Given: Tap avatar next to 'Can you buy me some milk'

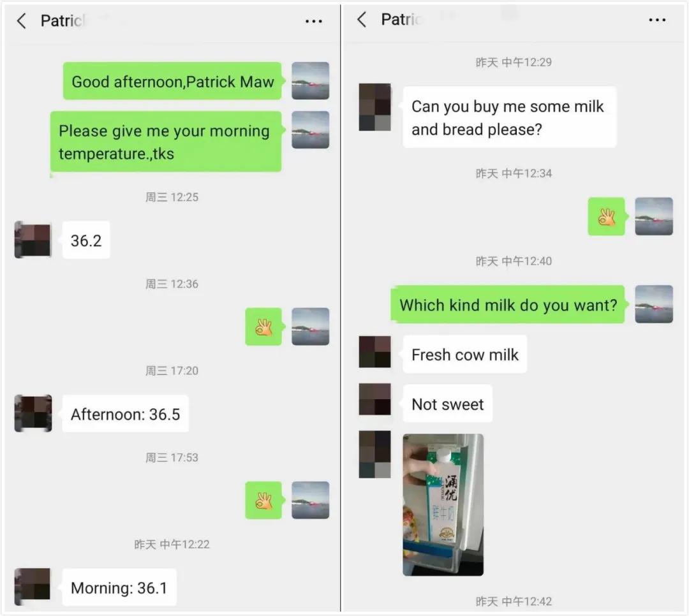Looking at the screenshot, I should 375,107.
